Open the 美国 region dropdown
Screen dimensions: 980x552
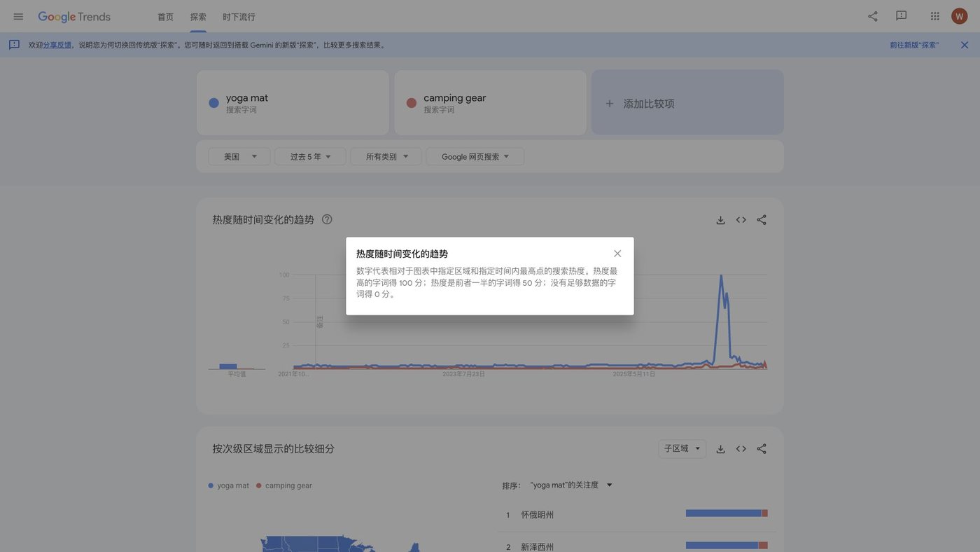click(x=239, y=157)
